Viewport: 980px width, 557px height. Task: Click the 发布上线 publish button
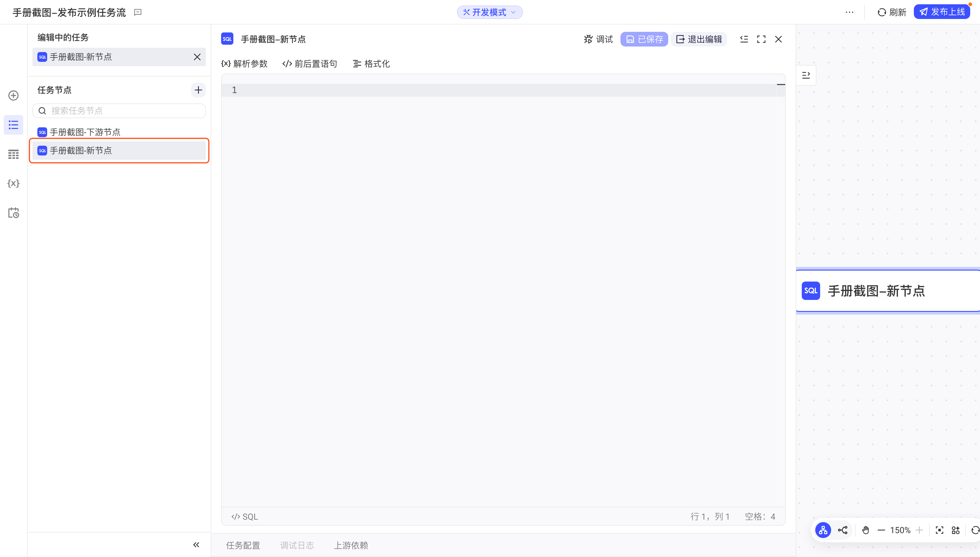click(x=942, y=12)
